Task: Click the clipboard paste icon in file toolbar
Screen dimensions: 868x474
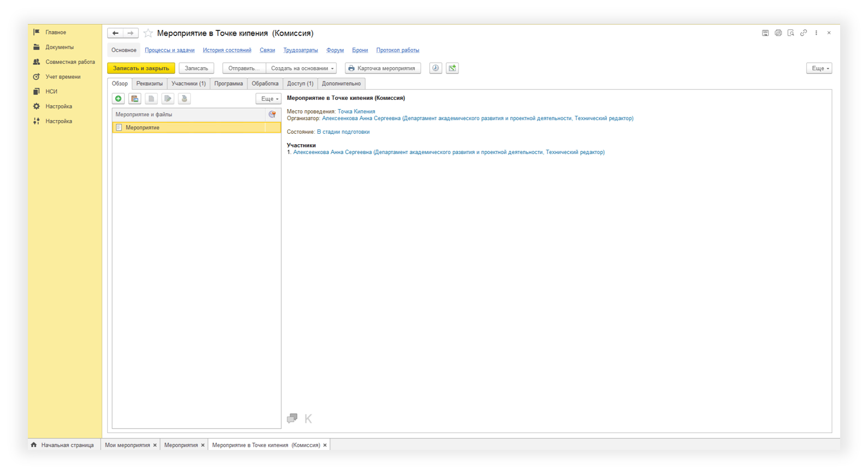Action: coord(135,99)
